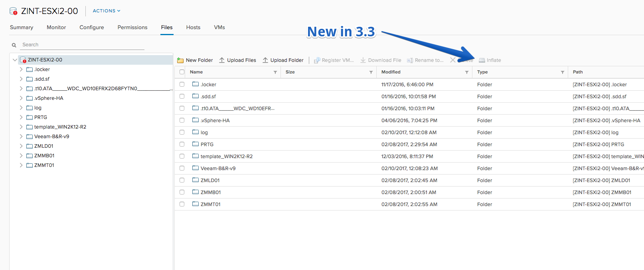Expand the PRTG tree node
This screenshot has height=270, width=644.
pyautogui.click(x=21, y=117)
